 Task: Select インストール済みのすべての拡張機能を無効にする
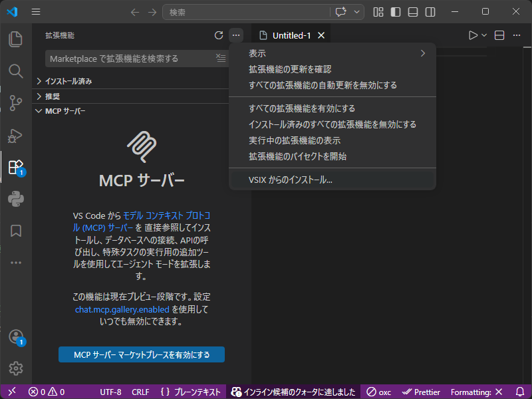pyautogui.click(x=332, y=124)
